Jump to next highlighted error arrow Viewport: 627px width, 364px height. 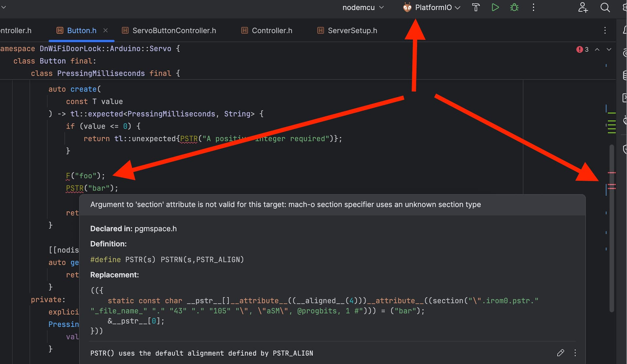coord(609,49)
